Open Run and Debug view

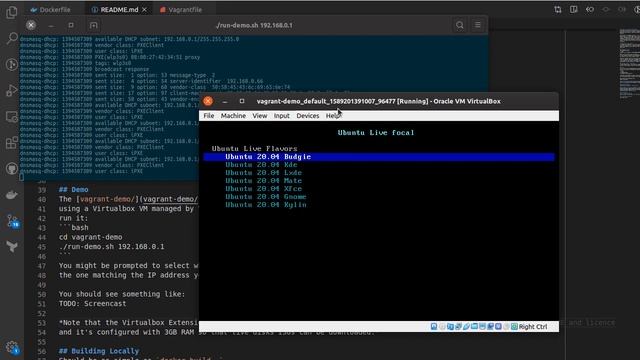click(x=12, y=91)
